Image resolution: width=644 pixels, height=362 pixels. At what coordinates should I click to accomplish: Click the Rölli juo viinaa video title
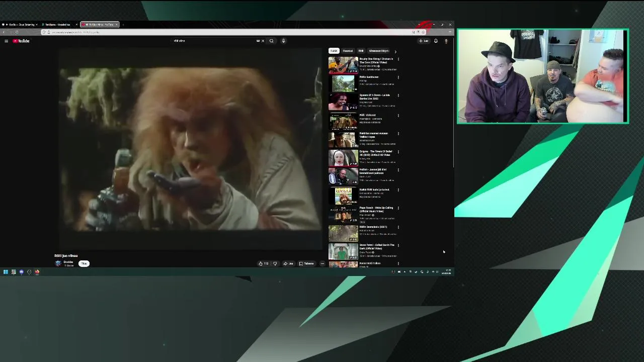[66, 256]
